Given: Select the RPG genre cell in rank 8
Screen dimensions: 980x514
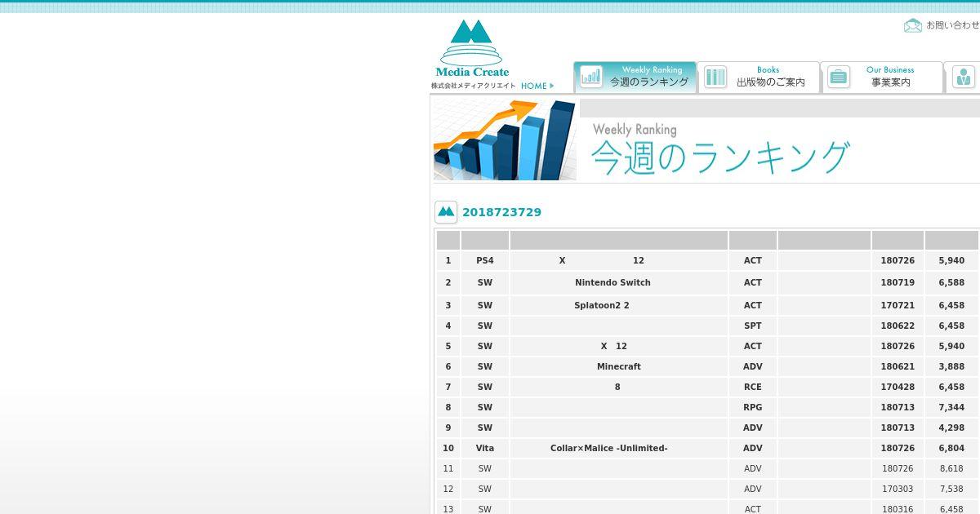Looking at the screenshot, I should click(753, 407).
